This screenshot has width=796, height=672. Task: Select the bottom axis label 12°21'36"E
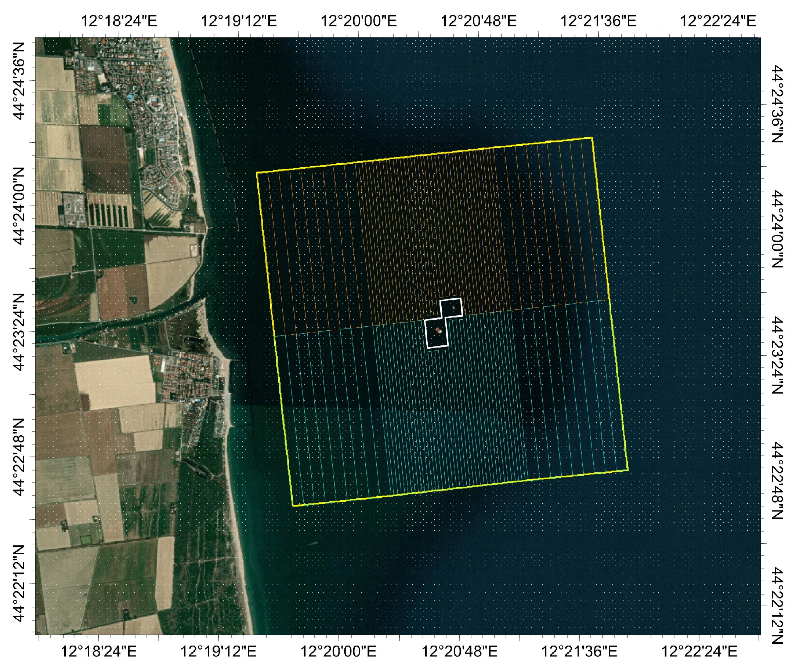click(x=579, y=651)
